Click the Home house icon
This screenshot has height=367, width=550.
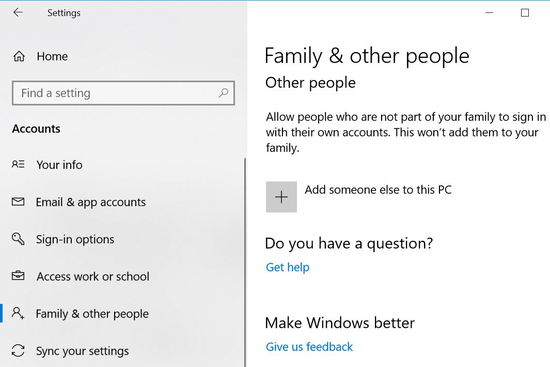pos(19,56)
